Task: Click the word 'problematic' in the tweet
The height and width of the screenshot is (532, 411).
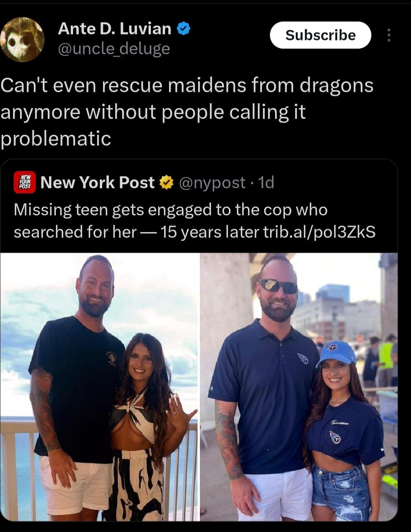Action: pyautogui.click(x=56, y=139)
